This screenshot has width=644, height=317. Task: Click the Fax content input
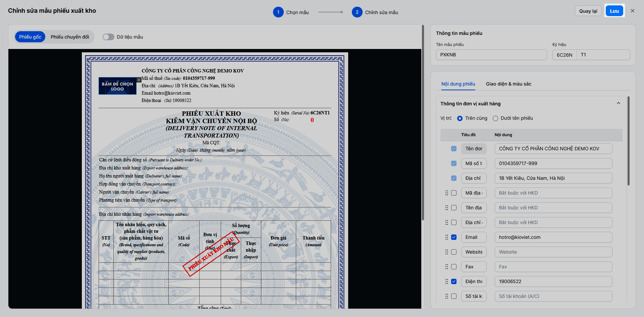pyautogui.click(x=553, y=267)
